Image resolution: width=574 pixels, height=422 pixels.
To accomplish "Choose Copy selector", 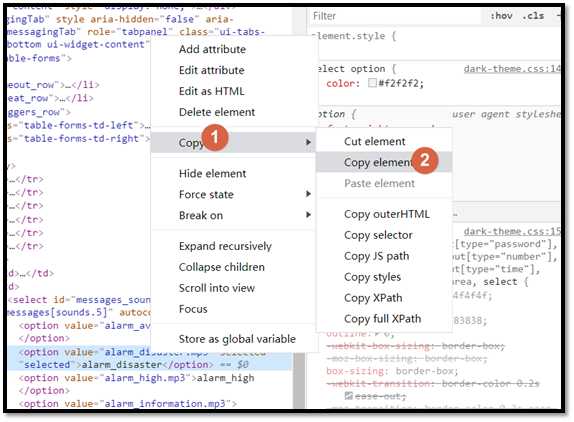I will 378,235.
